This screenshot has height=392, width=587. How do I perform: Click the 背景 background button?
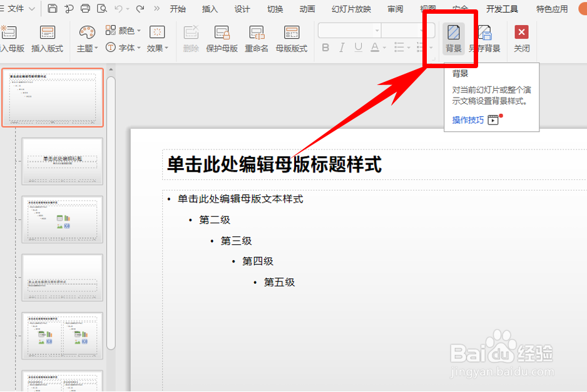click(x=453, y=39)
